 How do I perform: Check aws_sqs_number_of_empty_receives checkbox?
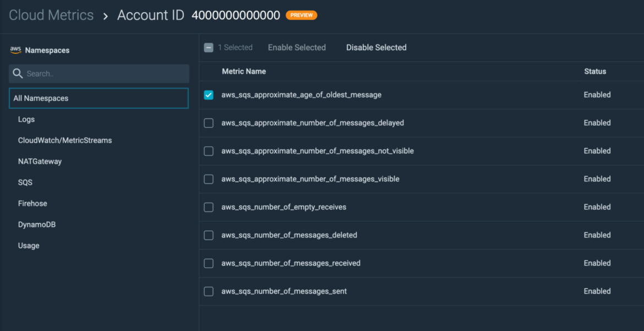tap(209, 207)
